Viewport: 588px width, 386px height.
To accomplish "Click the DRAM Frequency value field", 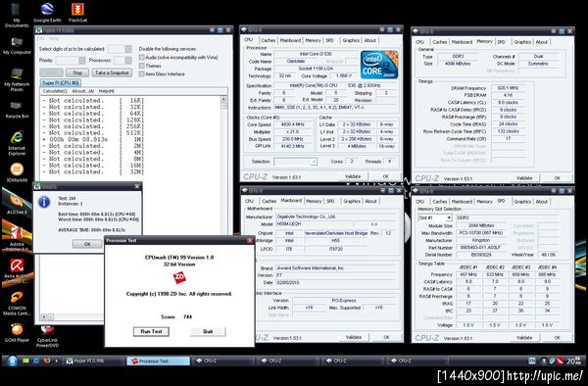I will point(508,88).
